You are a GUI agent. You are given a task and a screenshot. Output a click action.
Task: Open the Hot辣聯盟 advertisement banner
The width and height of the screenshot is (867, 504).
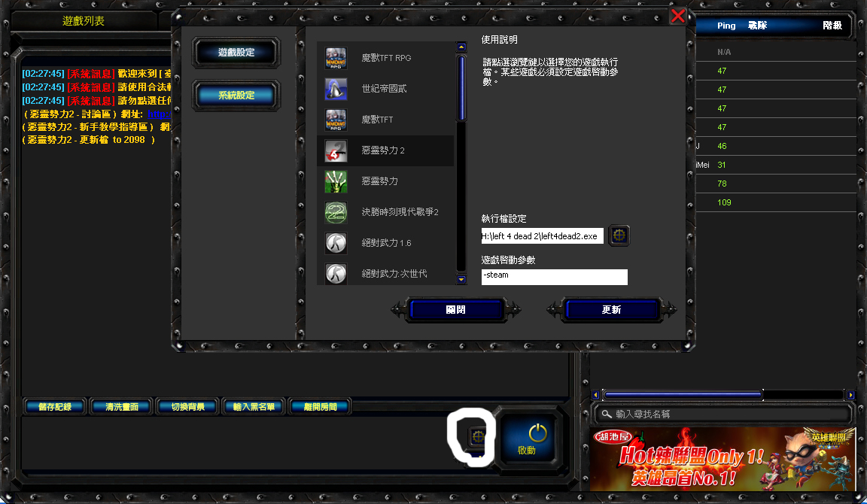[x=722, y=459]
